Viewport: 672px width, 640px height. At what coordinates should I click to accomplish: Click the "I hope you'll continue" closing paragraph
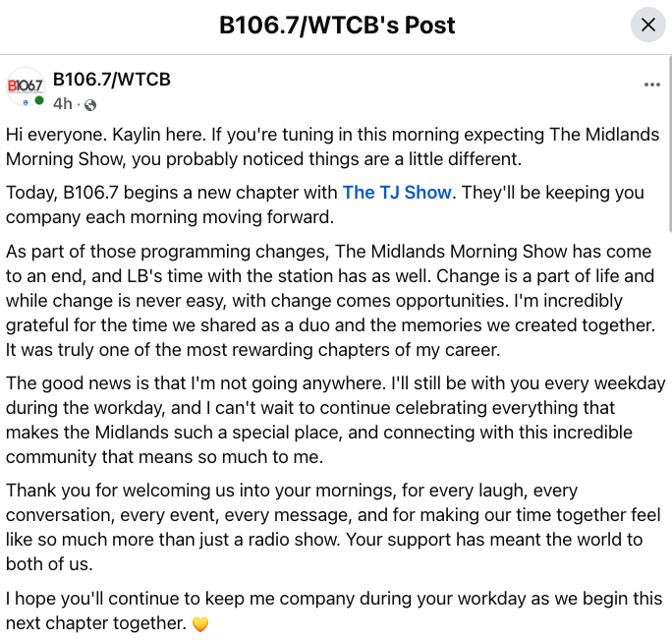click(x=334, y=611)
